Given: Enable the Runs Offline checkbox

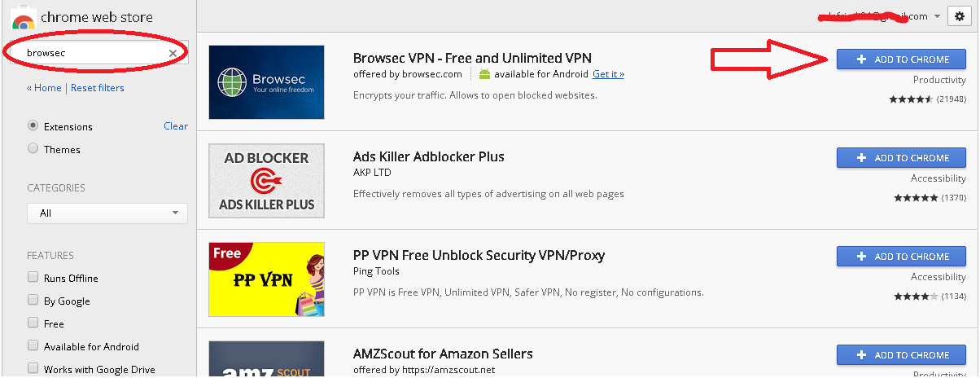Looking at the screenshot, I should point(33,278).
